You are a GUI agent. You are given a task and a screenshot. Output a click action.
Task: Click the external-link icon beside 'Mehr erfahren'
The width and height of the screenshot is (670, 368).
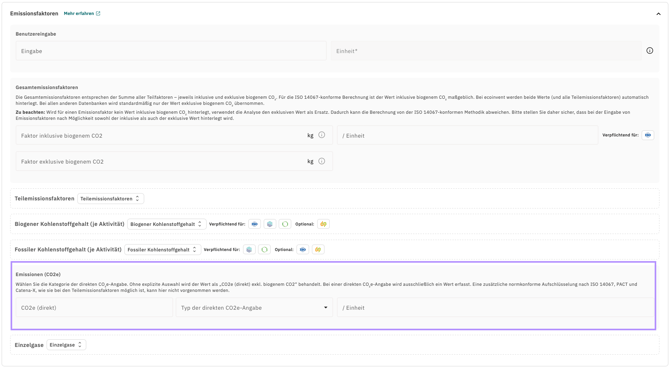click(x=98, y=14)
